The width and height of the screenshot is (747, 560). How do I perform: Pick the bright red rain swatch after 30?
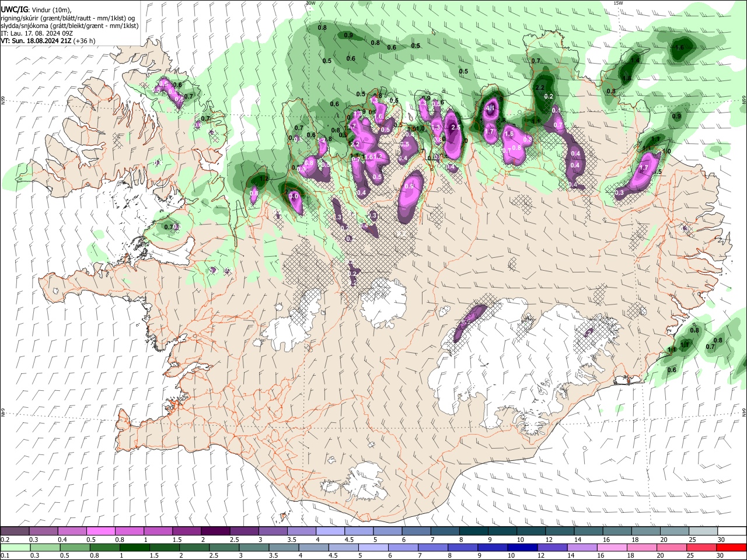point(731,548)
